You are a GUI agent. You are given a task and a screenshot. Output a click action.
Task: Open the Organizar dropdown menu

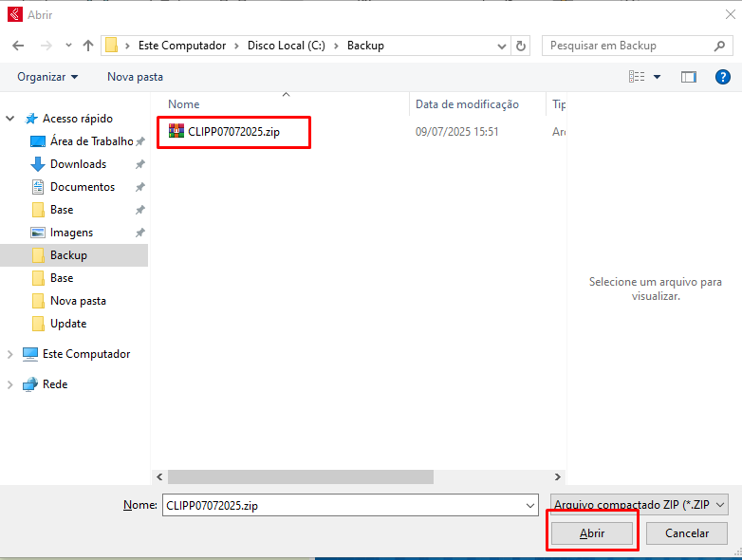coord(47,77)
